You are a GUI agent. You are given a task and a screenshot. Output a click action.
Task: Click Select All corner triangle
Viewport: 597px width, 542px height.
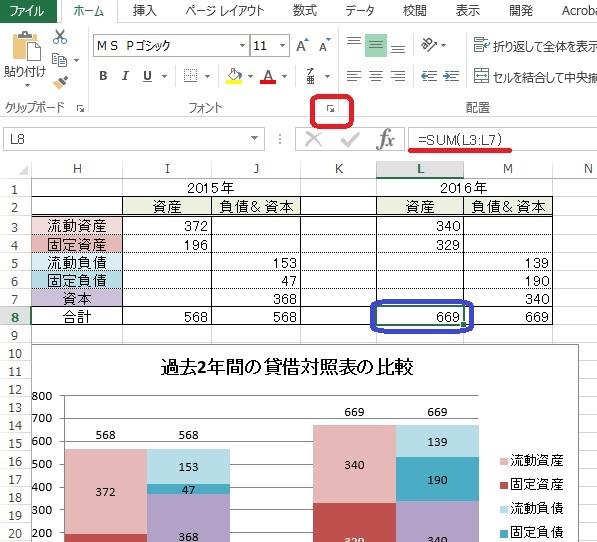23,169
